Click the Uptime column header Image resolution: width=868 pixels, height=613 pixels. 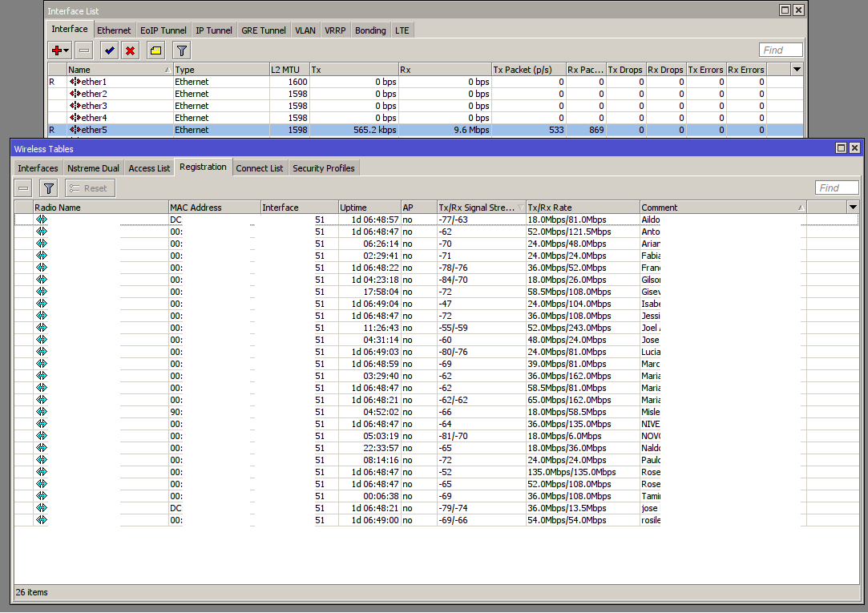tap(369, 208)
